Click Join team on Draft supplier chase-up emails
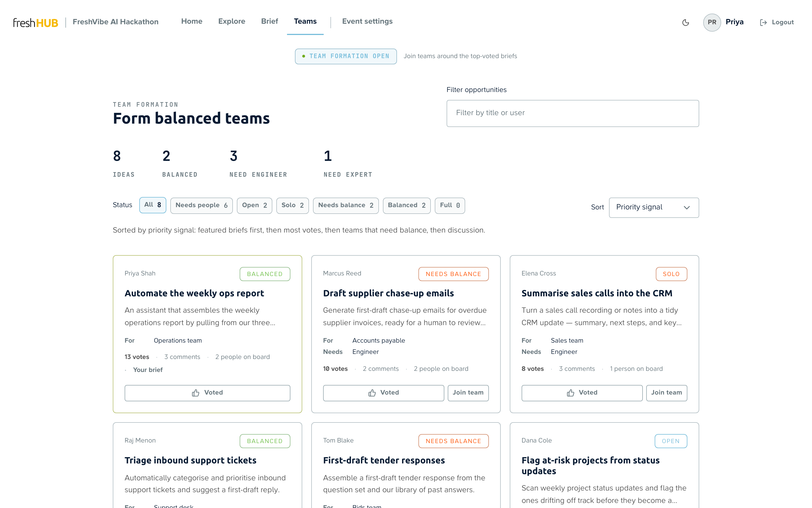 click(468, 393)
